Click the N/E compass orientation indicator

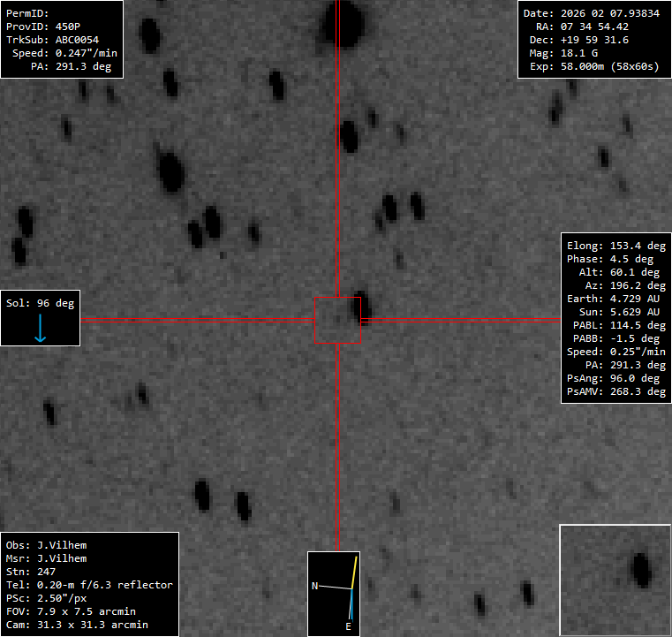point(335,593)
